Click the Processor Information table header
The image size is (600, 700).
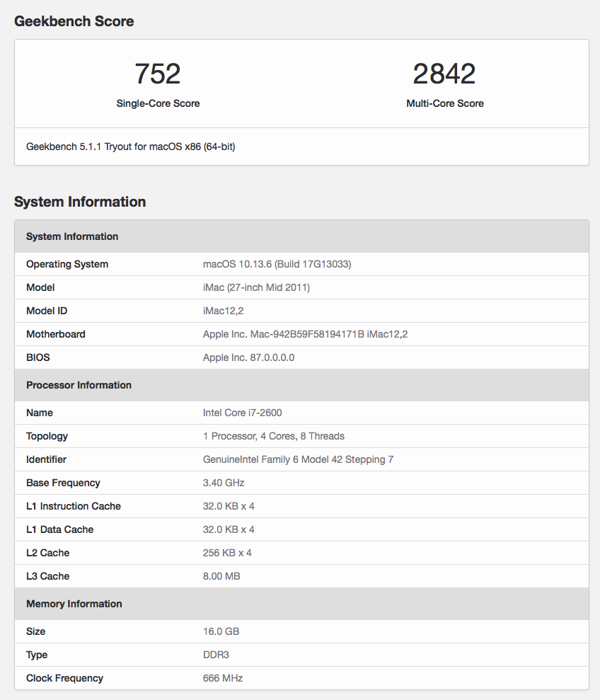coord(302,385)
